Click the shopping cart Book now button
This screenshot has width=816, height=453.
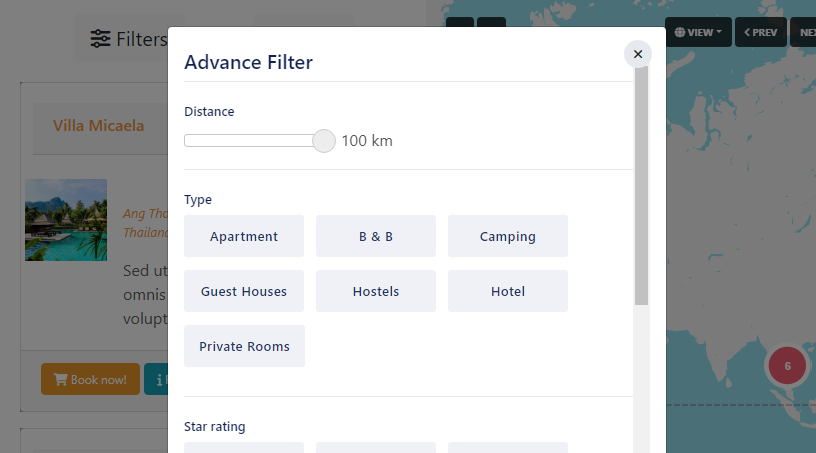pos(90,379)
